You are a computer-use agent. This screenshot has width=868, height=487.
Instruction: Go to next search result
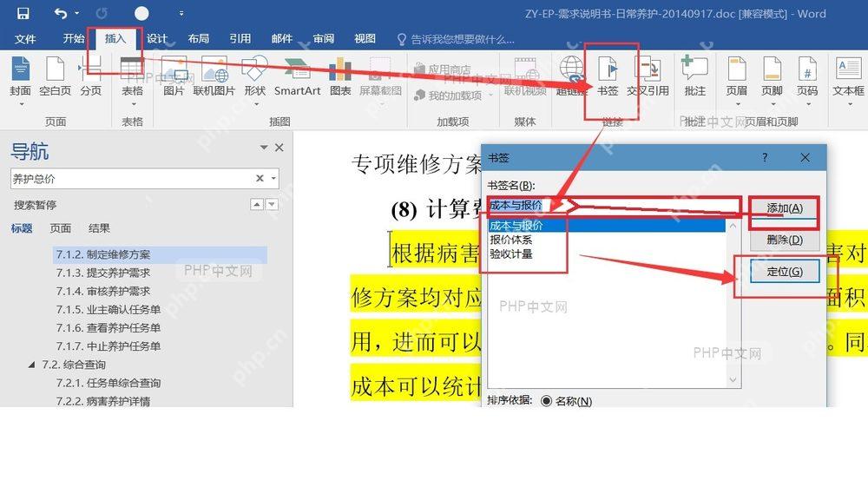point(272,204)
